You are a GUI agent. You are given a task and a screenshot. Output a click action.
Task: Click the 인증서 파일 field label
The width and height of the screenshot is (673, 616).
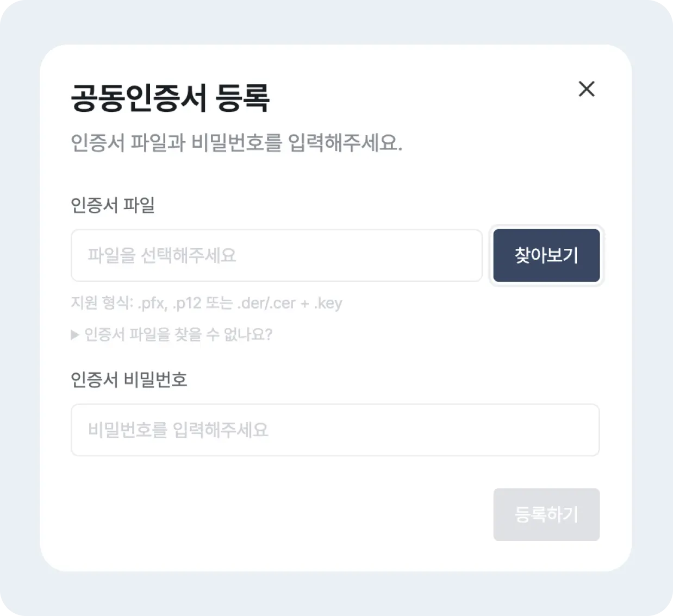click(x=113, y=206)
